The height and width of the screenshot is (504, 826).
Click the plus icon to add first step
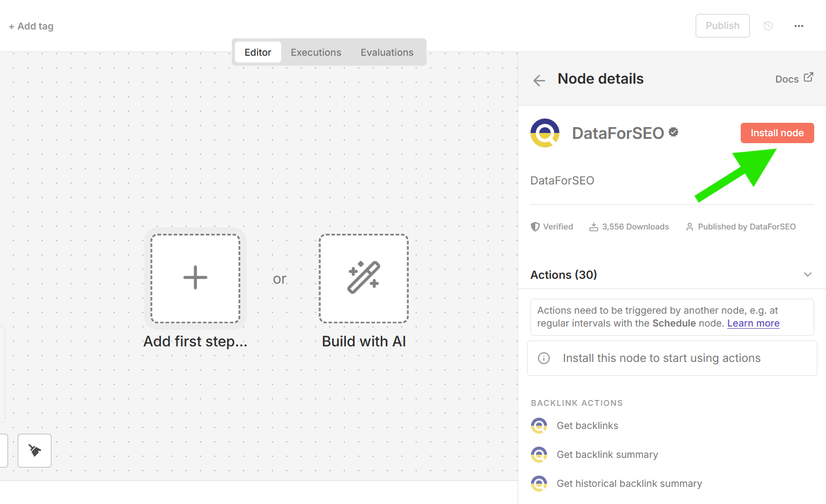coord(195,278)
